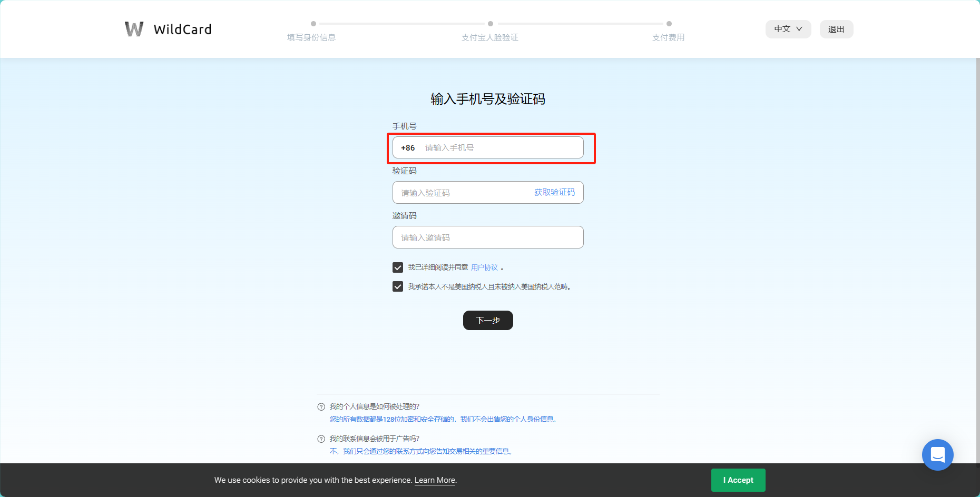Screen dimensions: 980x497
Task: Click inside the 邀请码 input field
Action: pos(487,237)
